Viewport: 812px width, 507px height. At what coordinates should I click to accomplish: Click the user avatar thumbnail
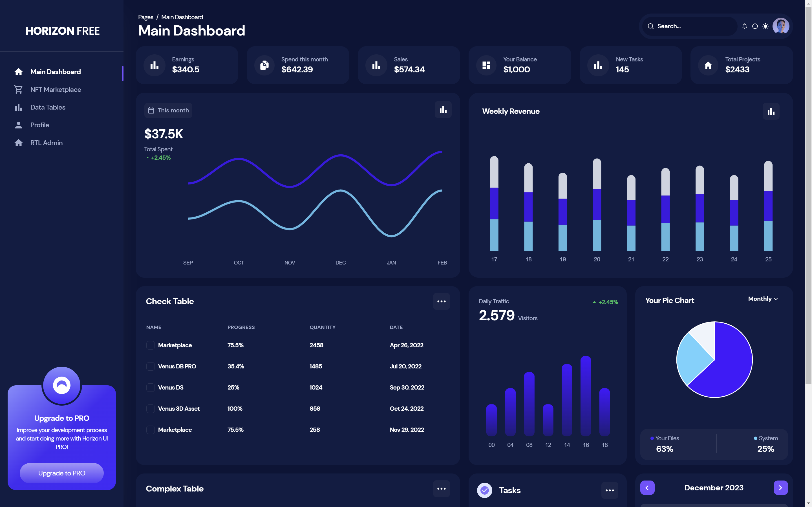[780, 26]
